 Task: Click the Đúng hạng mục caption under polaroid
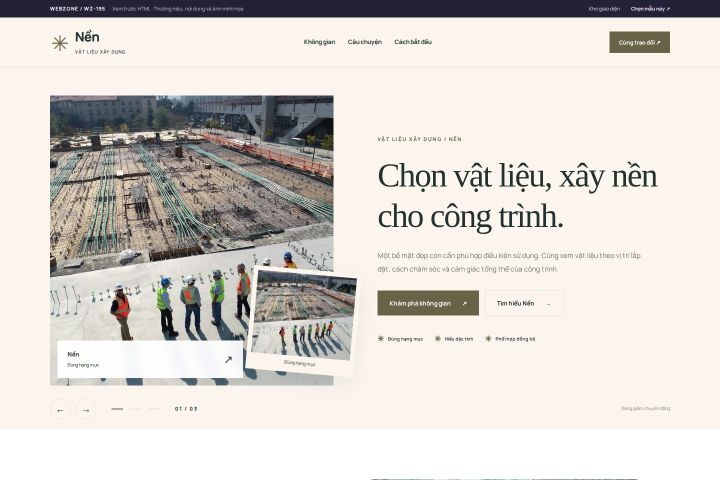tap(299, 363)
